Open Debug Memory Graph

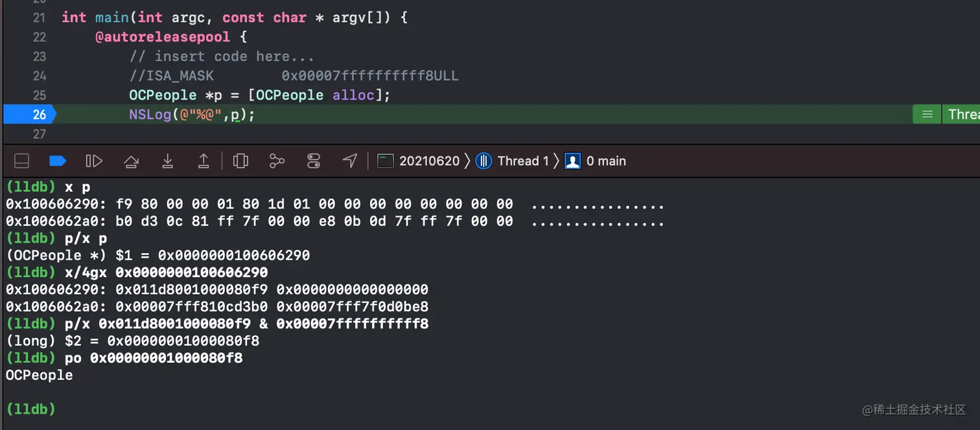point(277,161)
